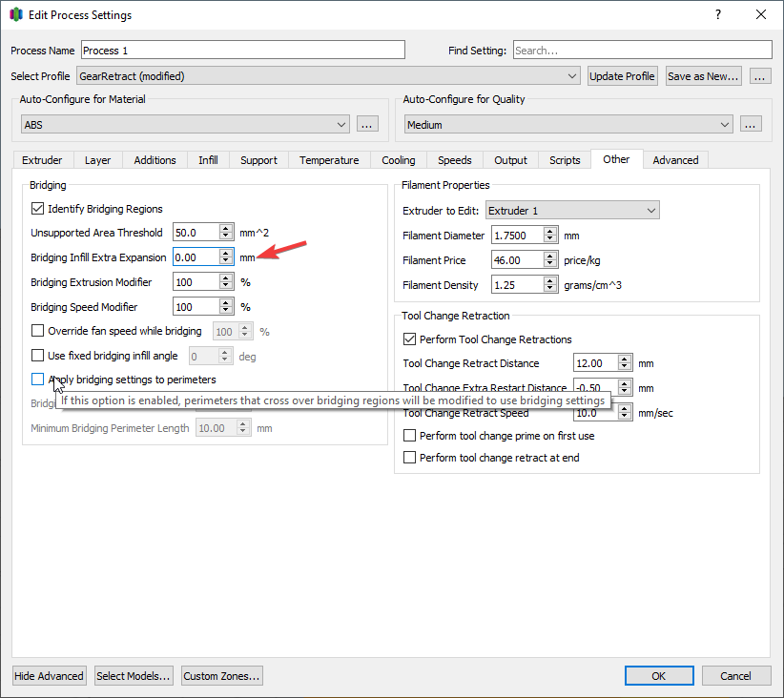Switch to the Scripts tab
The height and width of the screenshot is (698, 784).
coord(565,160)
